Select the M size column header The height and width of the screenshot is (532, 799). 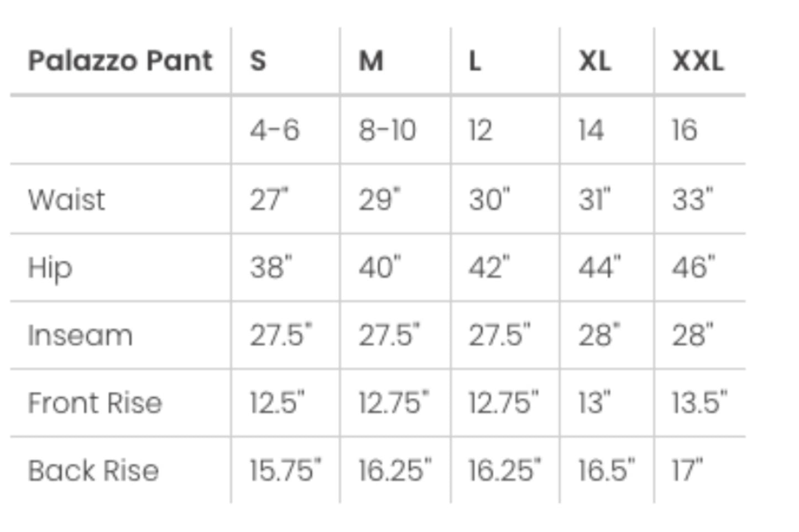pos(370,61)
